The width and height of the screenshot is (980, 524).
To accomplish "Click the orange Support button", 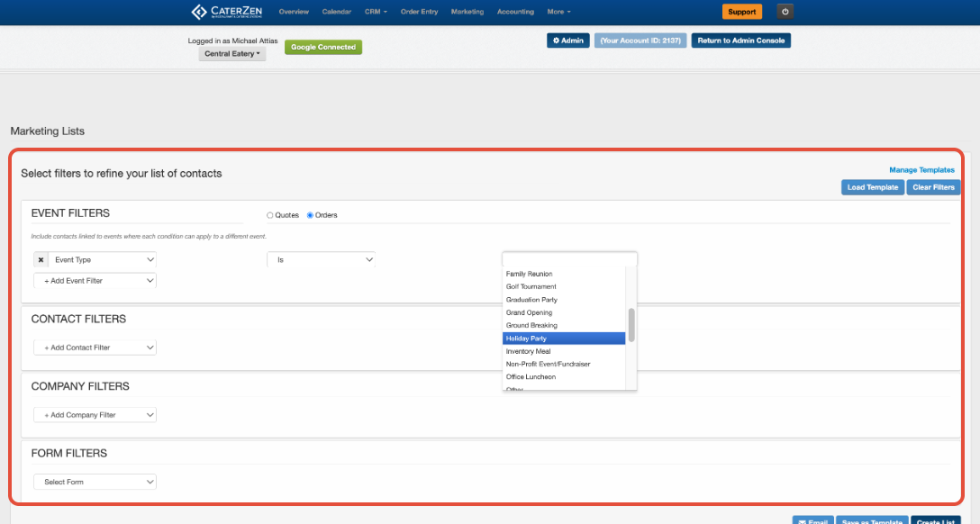I will point(742,12).
